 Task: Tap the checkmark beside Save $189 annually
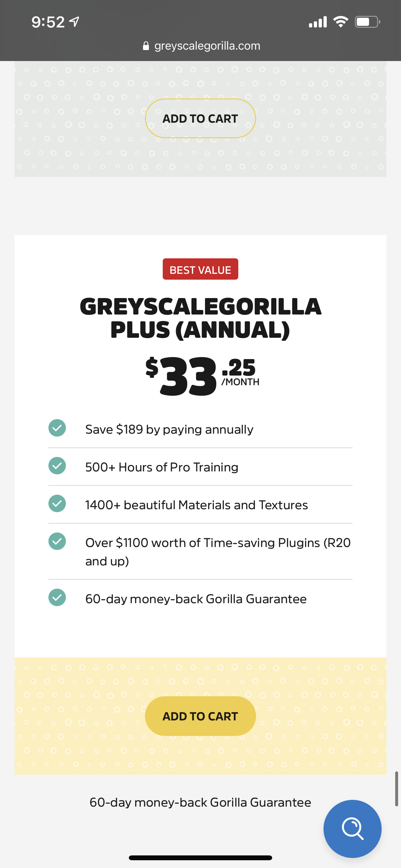point(57,428)
